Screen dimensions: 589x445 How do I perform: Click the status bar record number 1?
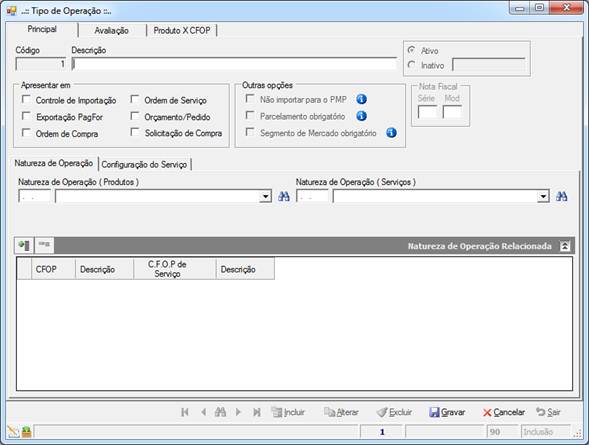tap(382, 432)
